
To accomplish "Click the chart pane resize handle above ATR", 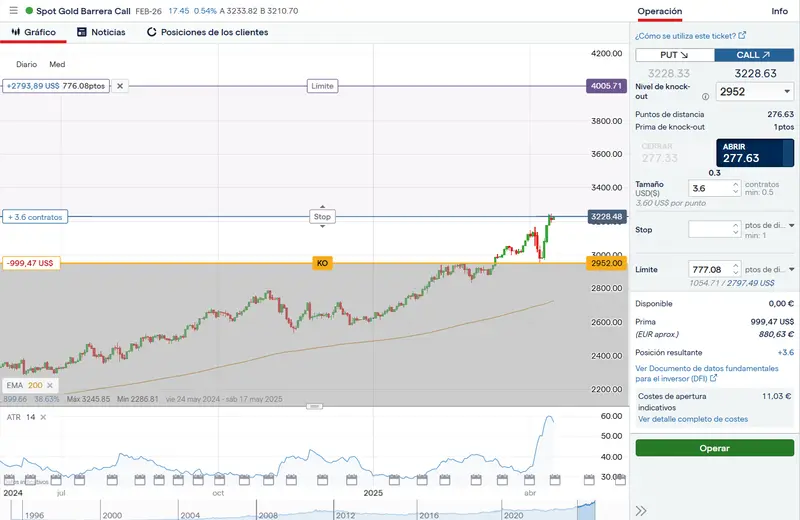I will (x=315, y=407).
